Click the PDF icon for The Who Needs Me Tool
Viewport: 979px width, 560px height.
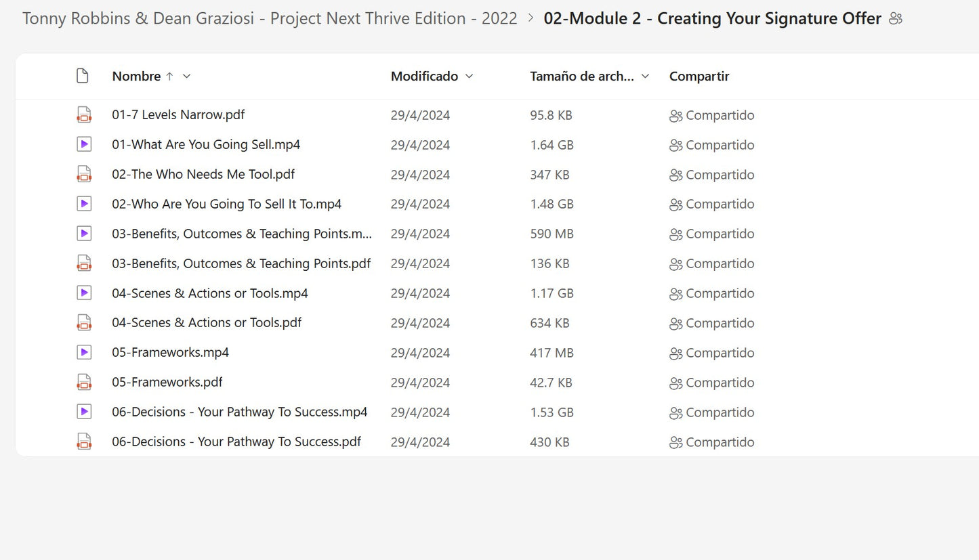(x=84, y=175)
